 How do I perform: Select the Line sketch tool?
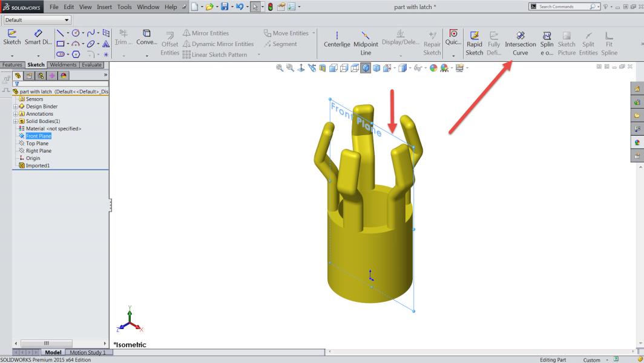(x=60, y=33)
